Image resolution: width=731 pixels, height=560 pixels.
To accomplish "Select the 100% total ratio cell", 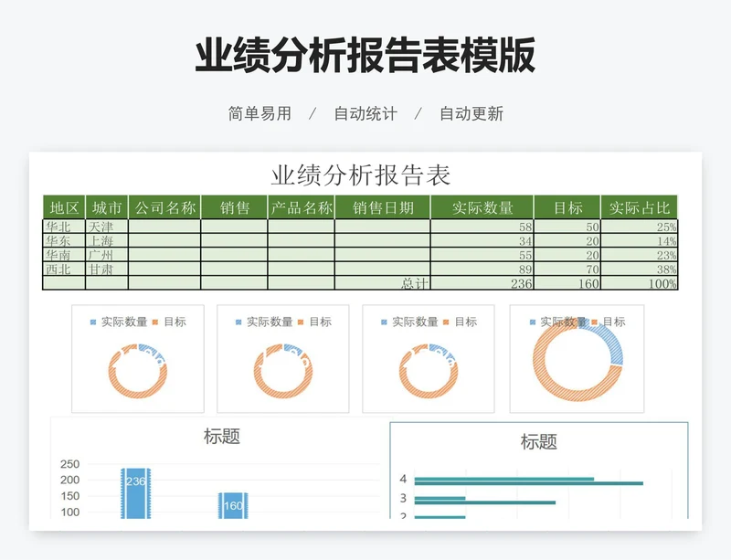I will (x=639, y=282).
